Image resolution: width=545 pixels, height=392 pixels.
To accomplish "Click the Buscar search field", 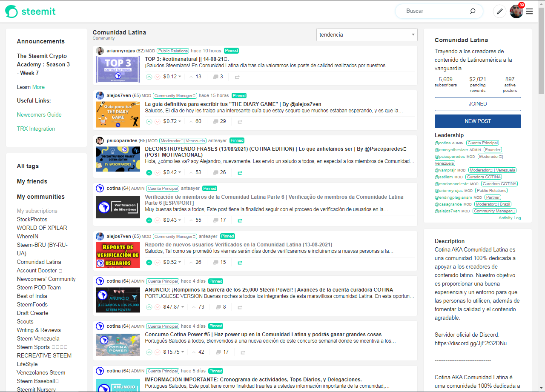I will (434, 11).
